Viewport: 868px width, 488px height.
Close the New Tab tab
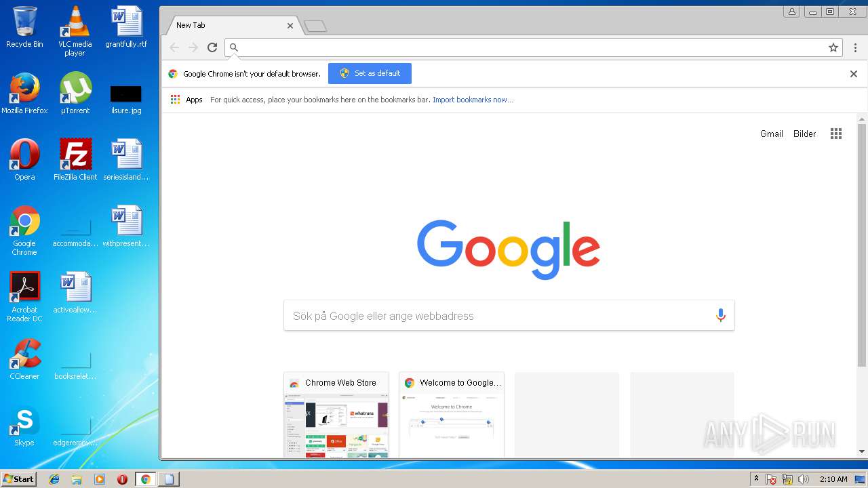[x=290, y=26]
